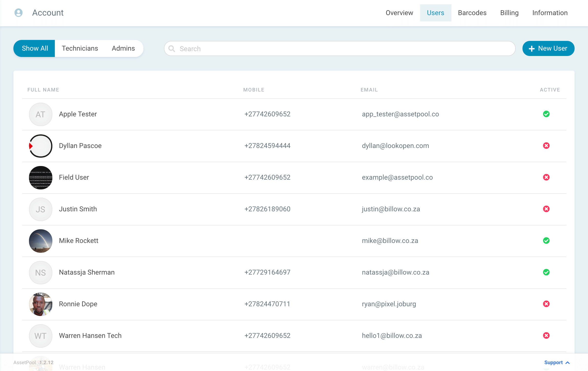Select the Technicians filter
588x371 pixels.
pyautogui.click(x=80, y=48)
